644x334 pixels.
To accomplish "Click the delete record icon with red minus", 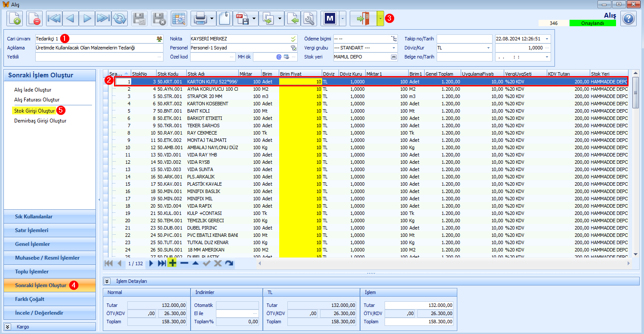I will click(x=34, y=18).
